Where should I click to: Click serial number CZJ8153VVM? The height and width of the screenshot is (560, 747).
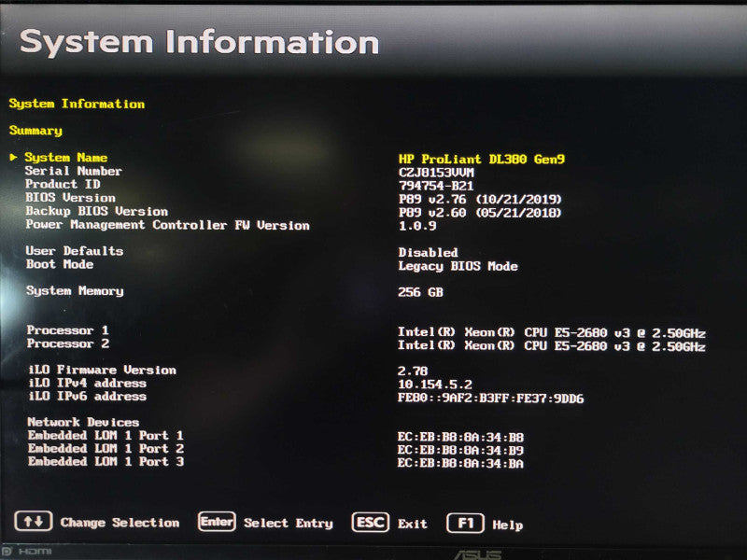point(436,173)
